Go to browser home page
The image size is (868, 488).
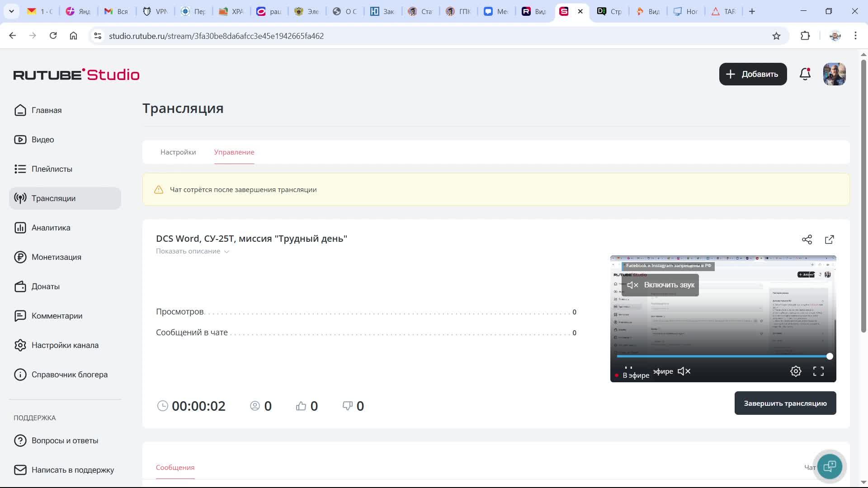pyautogui.click(x=73, y=36)
